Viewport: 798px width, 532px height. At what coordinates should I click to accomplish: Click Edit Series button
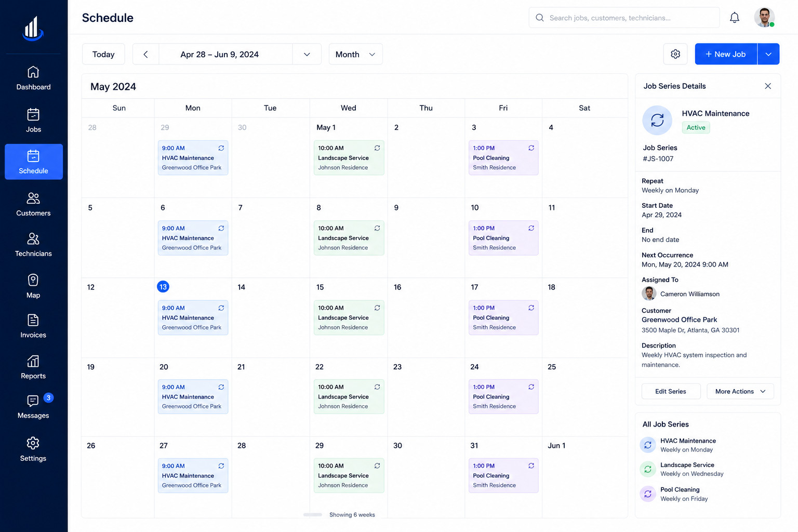pyautogui.click(x=671, y=391)
